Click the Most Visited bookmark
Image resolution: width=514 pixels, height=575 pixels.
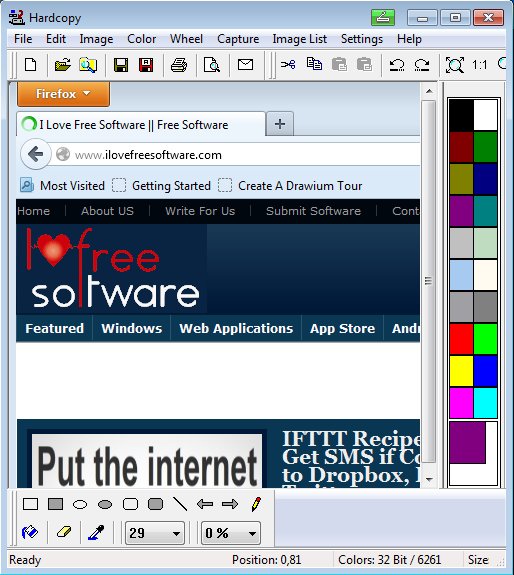(63, 185)
